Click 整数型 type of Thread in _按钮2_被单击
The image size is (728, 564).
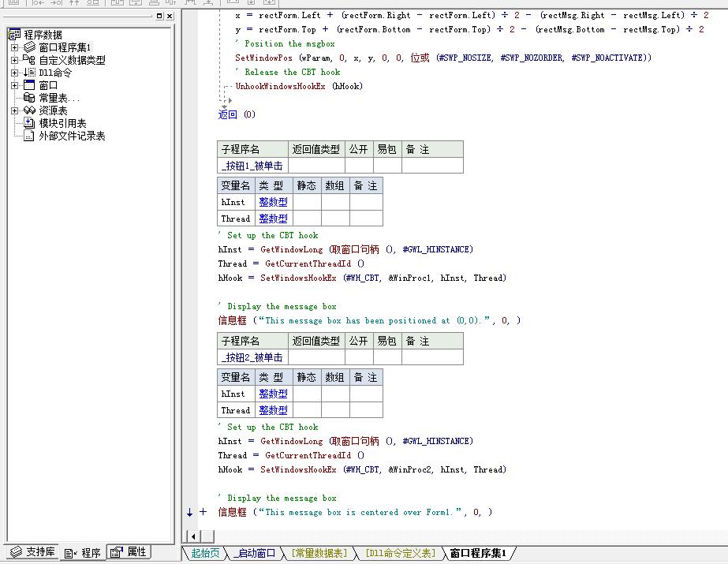pos(273,410)
